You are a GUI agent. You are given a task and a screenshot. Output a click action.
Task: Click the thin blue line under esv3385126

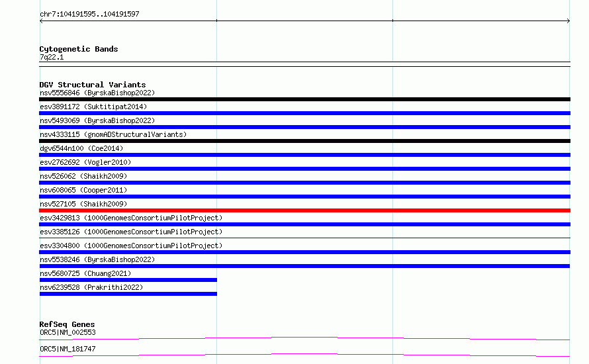(x=304, y=238)
